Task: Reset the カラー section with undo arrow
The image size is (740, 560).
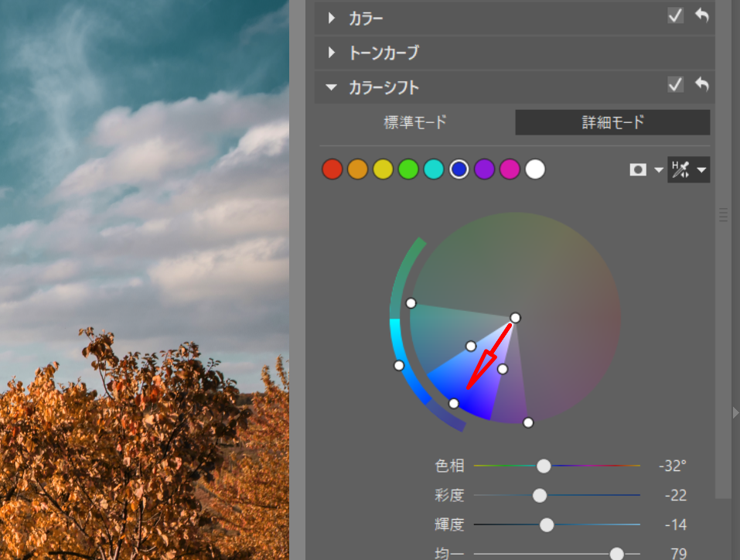Action: click(702, 15)
